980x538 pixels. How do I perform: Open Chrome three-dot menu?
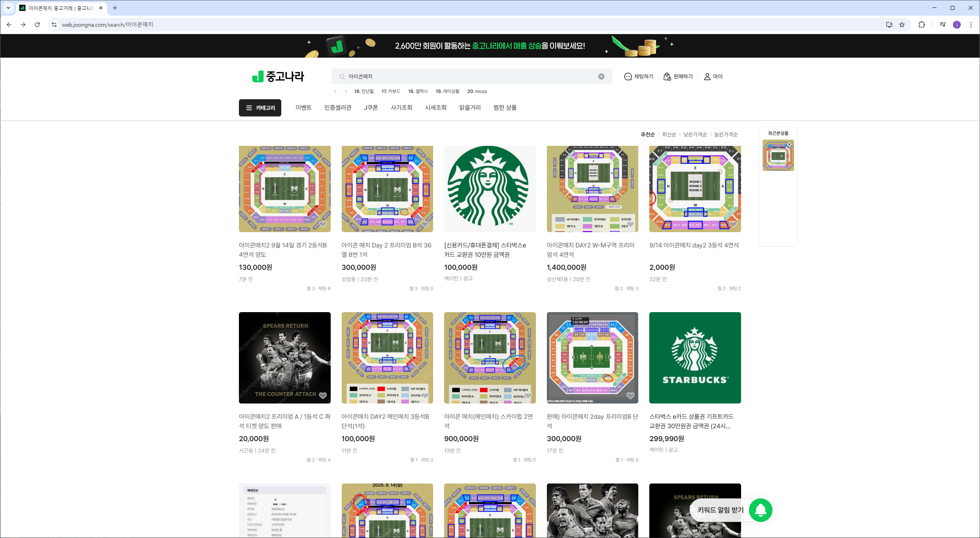point(971,25)
